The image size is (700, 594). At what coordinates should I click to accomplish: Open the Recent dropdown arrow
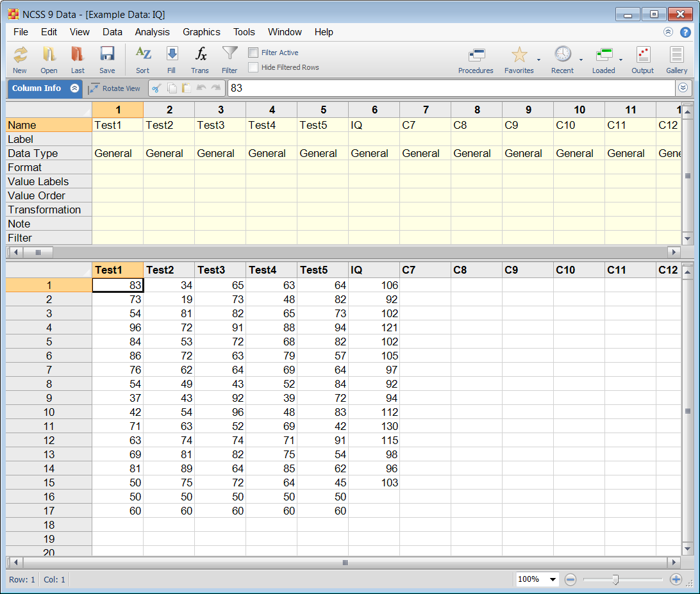point(581,60)
